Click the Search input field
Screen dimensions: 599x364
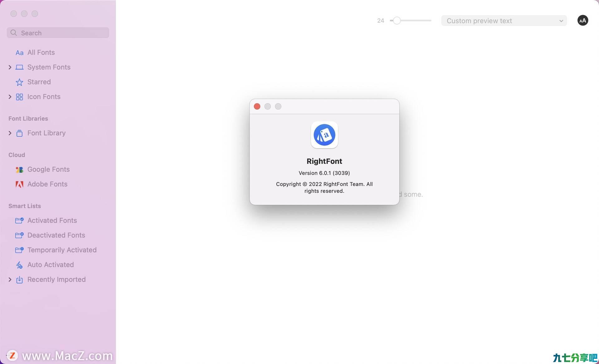(58, 33)
